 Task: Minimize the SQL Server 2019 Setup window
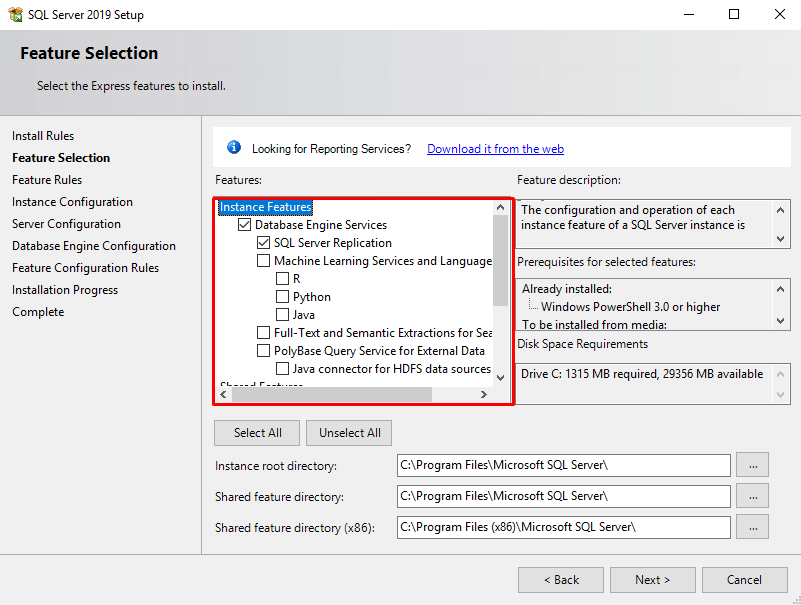pos(689,14)
